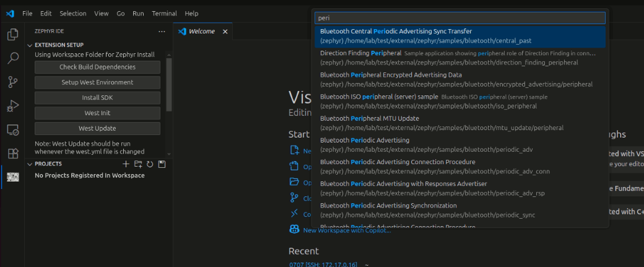
Task: Click the search input containing 'peri'
Action: (460, 18)
